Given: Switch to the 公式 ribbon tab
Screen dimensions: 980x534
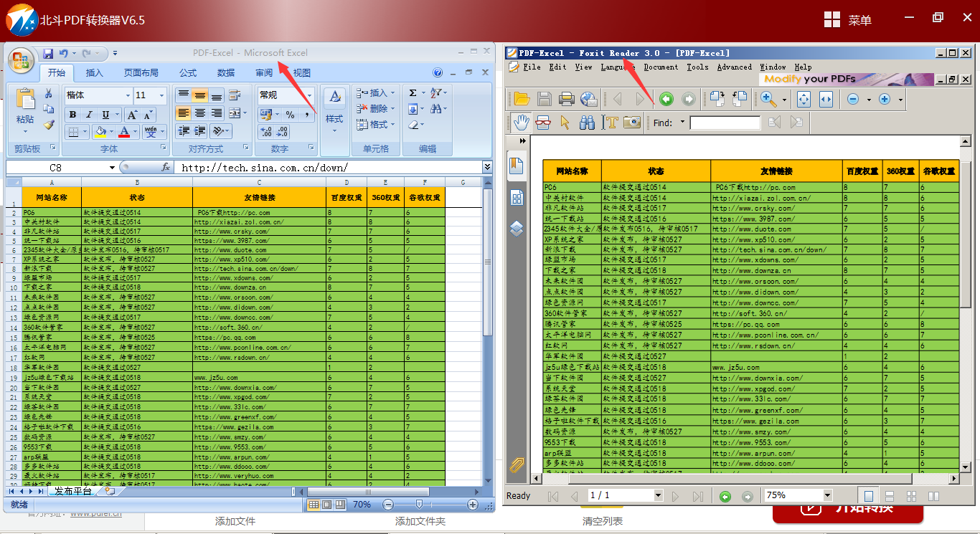Looking at the screenshot, I should tap(188, 73).
